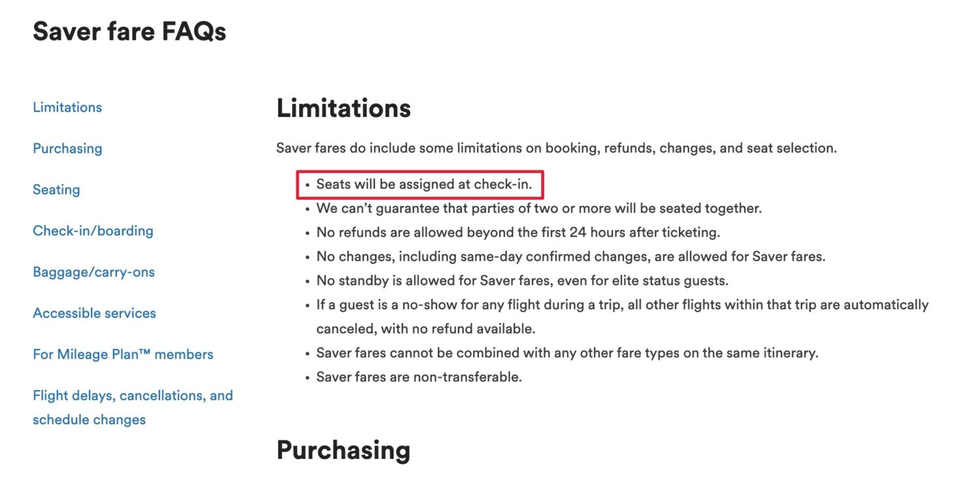Click the Purchasing heading at page bottom
This screenshot has height=483, width=980.
point(343,450)
